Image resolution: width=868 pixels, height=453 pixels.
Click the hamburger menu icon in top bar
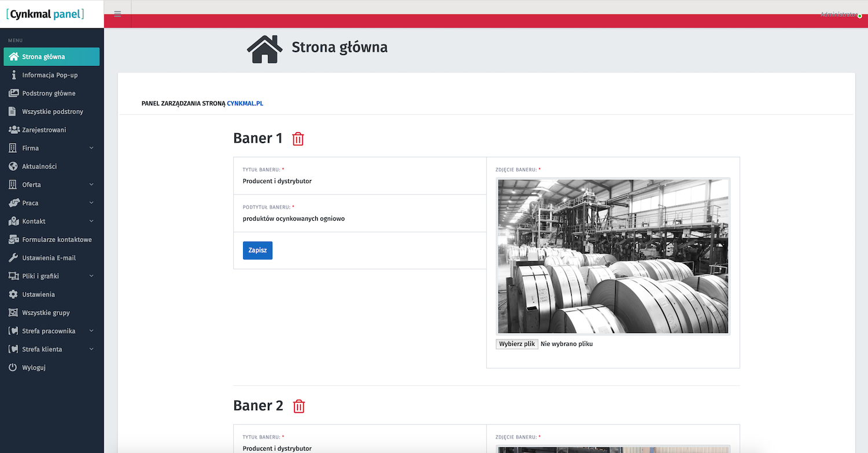point(117,14)
